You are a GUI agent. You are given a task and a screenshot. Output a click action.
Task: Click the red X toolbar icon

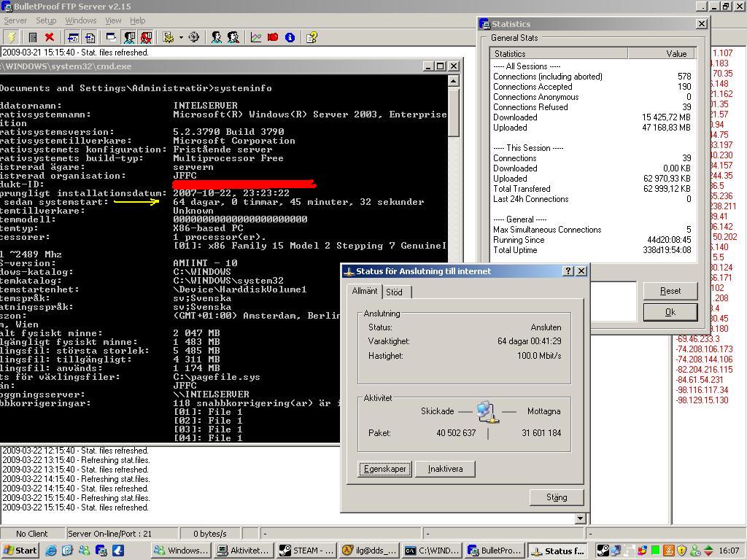pos(50,37)
